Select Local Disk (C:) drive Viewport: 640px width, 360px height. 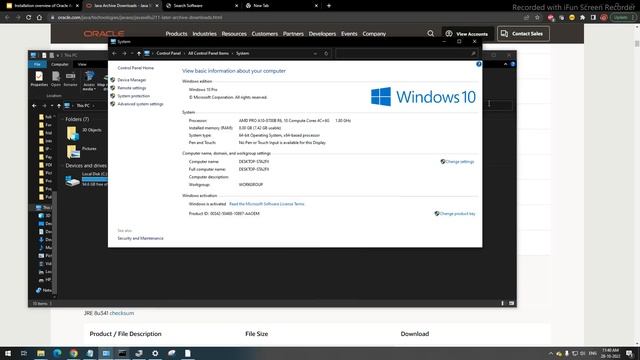pos(87,180)
